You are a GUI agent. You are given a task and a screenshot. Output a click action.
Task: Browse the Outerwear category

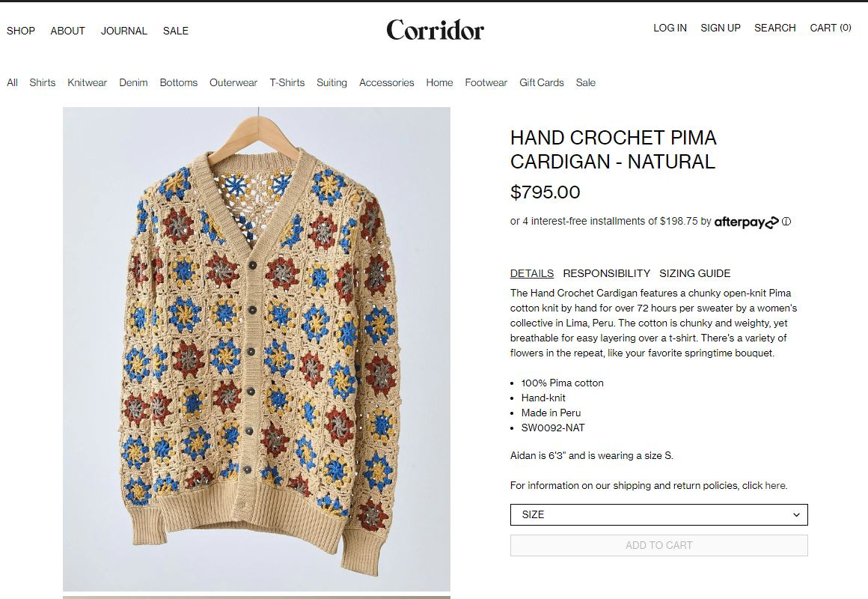233,82
